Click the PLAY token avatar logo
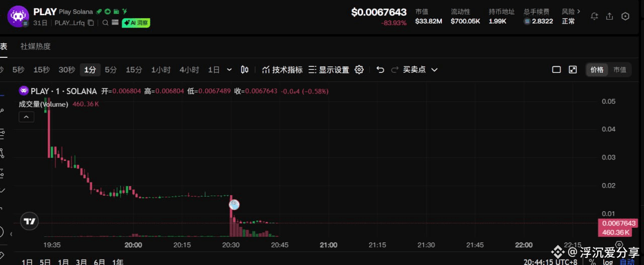Screen dimensions: 644x265 pyautogui.click(x=18, y=16)
